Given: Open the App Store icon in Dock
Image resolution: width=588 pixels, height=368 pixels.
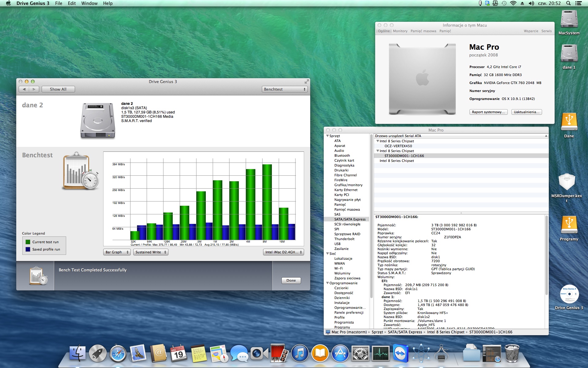Looking at the screenshot, I should click(340, 354).
